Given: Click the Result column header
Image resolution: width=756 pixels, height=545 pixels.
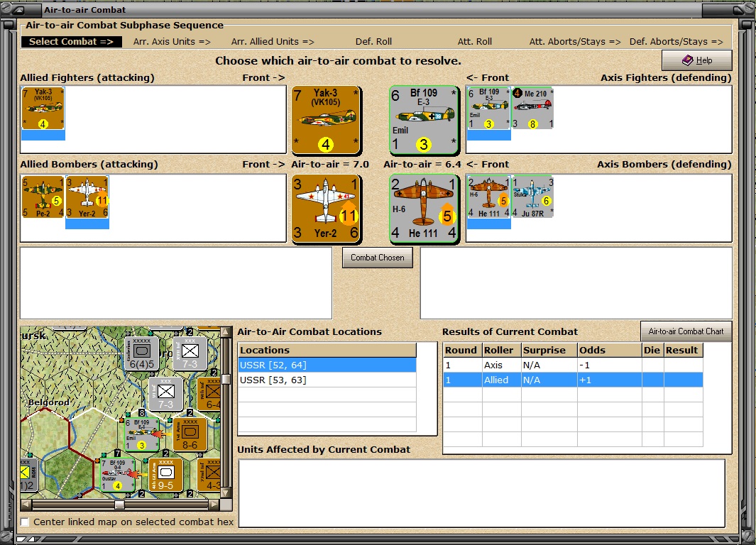Looking at the screenshot, I should (x=683, y=351).
